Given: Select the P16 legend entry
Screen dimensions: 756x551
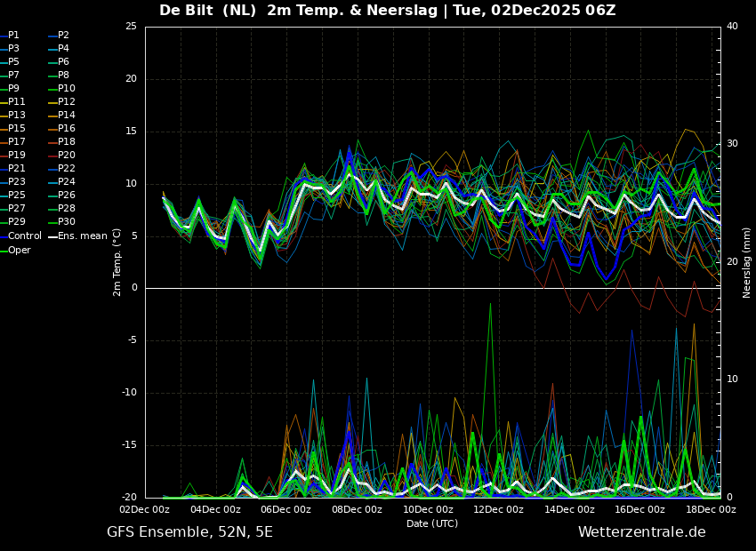Looking at the screenshot, I should [67, 129].
